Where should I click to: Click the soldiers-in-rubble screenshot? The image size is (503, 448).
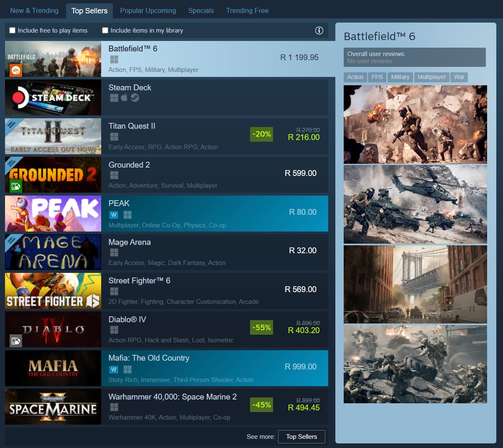415,364
